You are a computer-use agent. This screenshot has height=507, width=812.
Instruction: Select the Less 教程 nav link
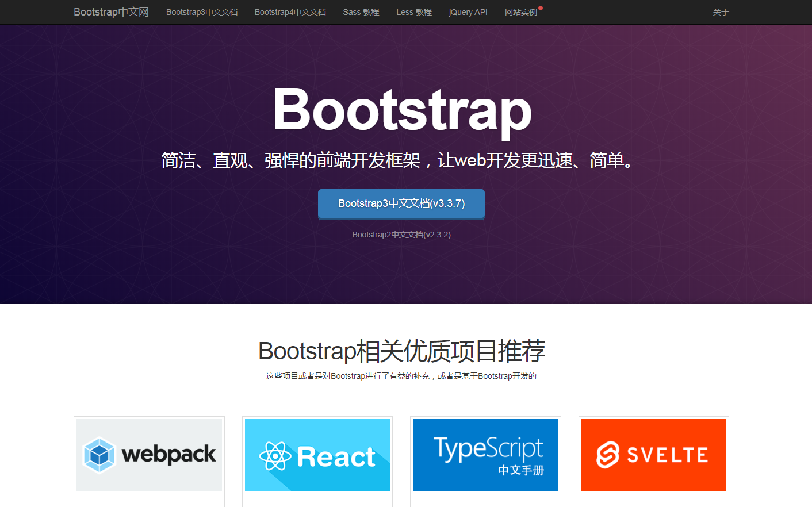coord(414,12)
